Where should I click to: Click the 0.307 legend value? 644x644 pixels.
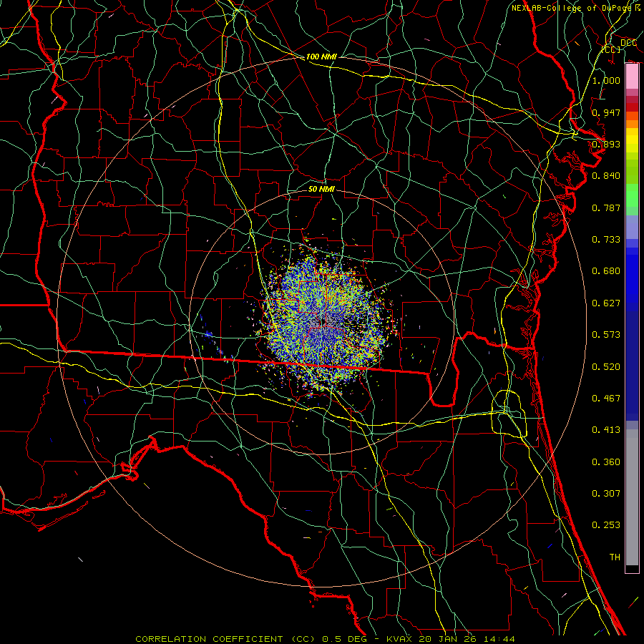[x=606, y=494]
